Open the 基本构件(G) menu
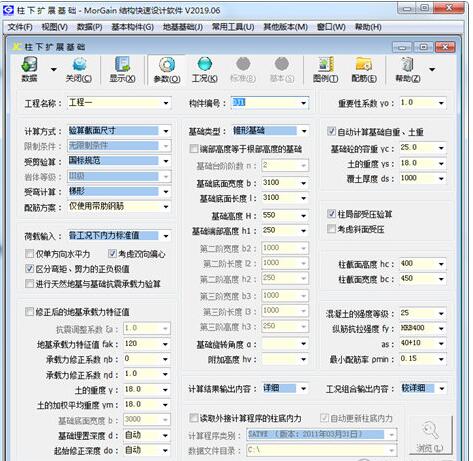This screenshot has width=473, height=461. [132, 27]
